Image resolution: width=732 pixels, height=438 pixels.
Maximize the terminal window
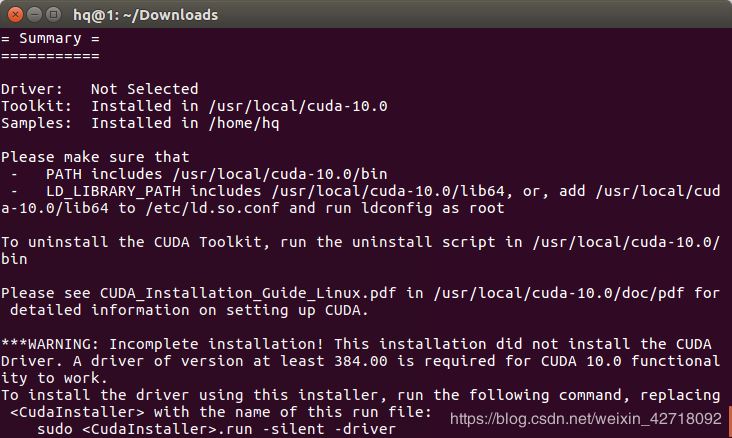[x=52, y=14]
